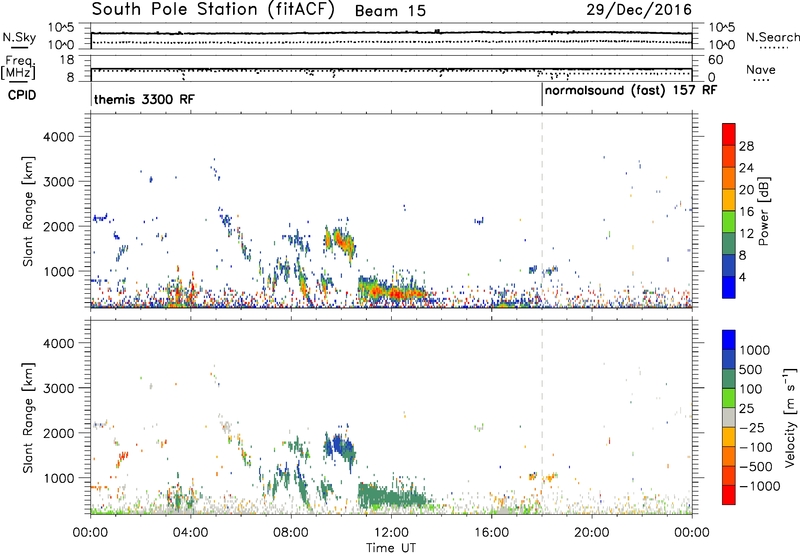
Task: Click the '16:00' time axis label
Action: (491, 533)
